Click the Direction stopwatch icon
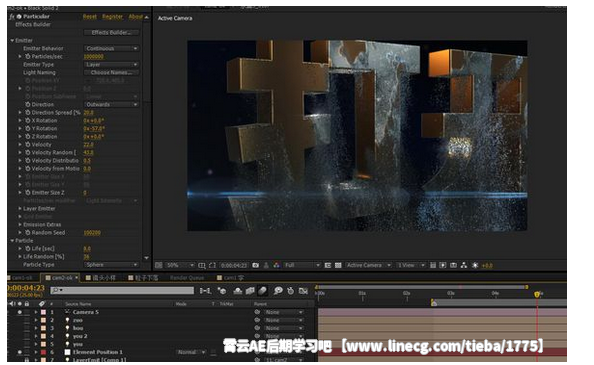 [28, 105]
